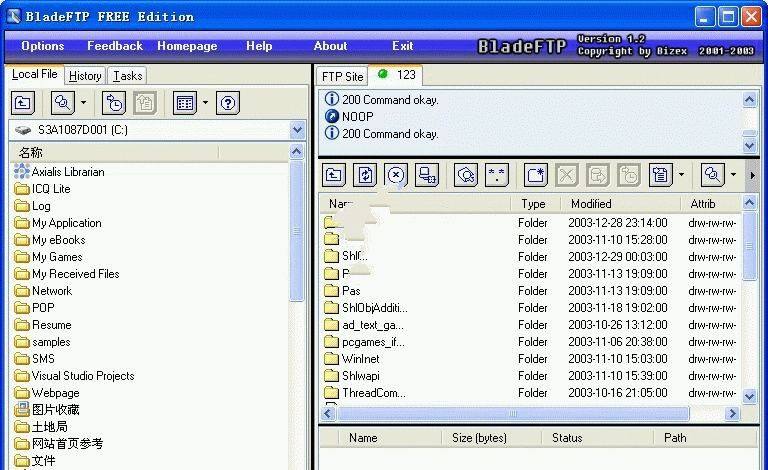
Task: Switch to the Local File tab
Action: pyautogui.click(x=34, y=74)
